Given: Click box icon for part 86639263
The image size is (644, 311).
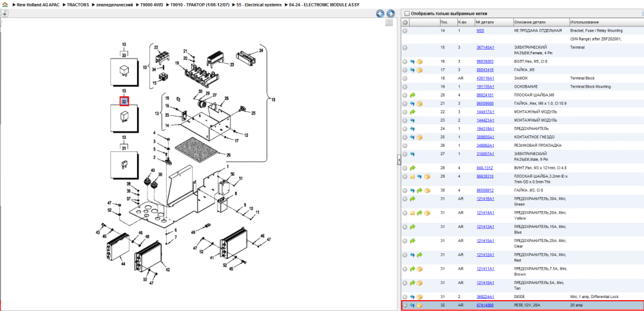Looking at the screenshot, I should pos(420,61).
